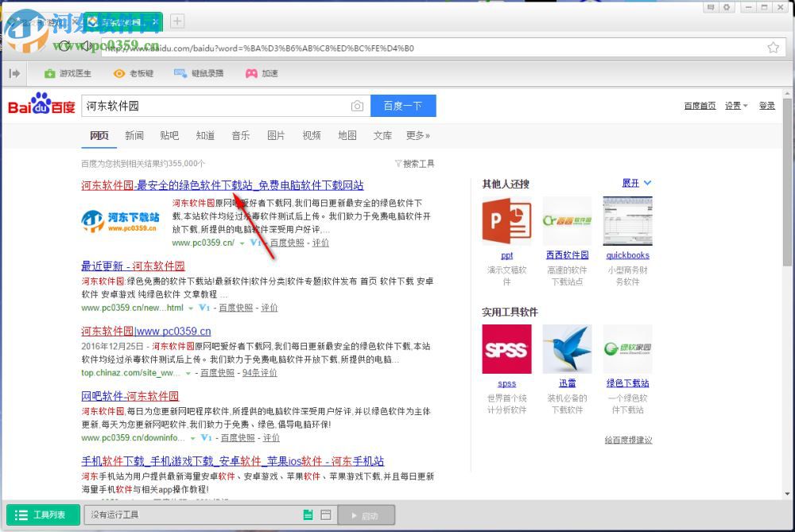Click scrollbar down arrow at page bottom
Viewport: 795px width, 532px height.
click(787, 494)
